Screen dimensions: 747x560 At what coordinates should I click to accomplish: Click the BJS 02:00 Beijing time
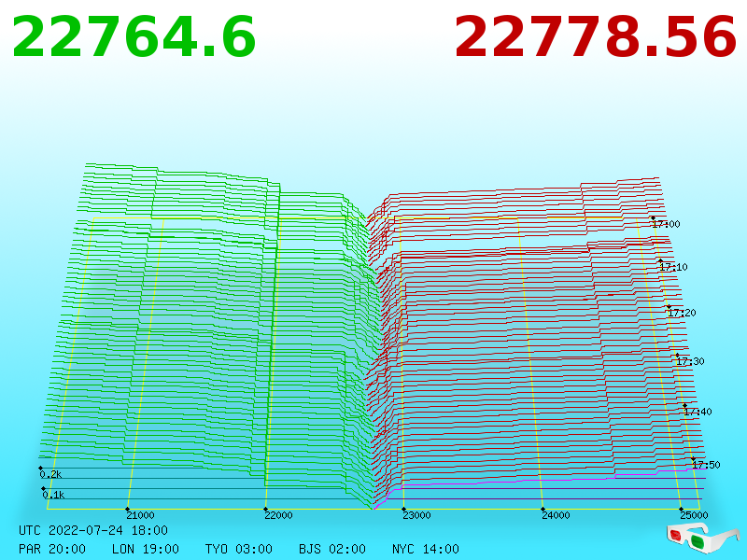coord(332,549)
